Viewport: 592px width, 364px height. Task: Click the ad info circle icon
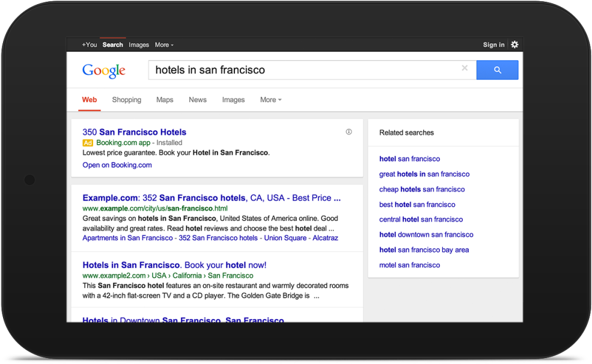coord(349,132)
